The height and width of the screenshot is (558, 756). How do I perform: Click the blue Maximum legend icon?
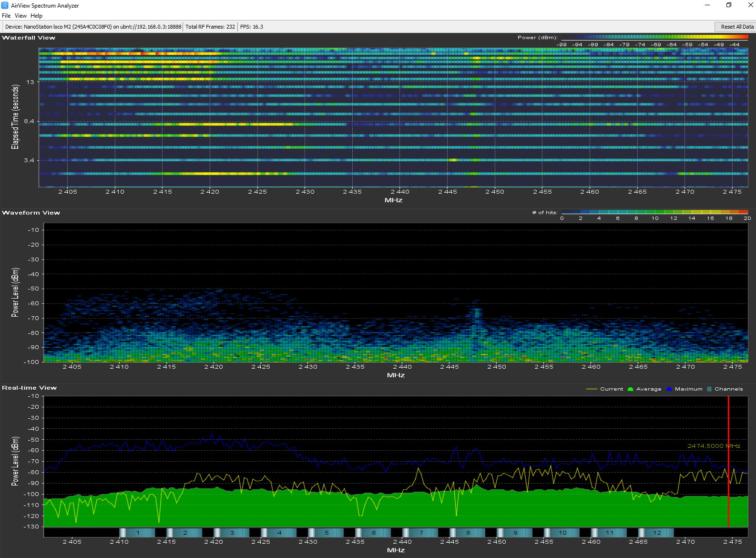669,389
